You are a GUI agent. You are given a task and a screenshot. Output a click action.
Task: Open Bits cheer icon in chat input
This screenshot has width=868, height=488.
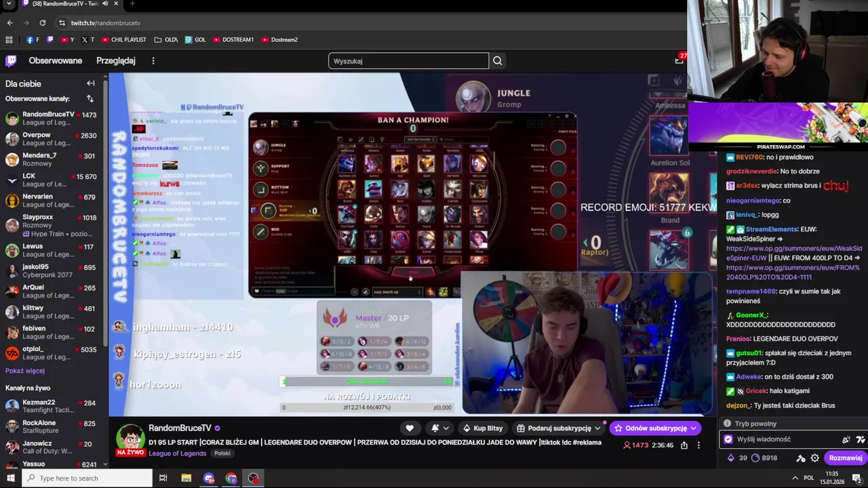846,439
